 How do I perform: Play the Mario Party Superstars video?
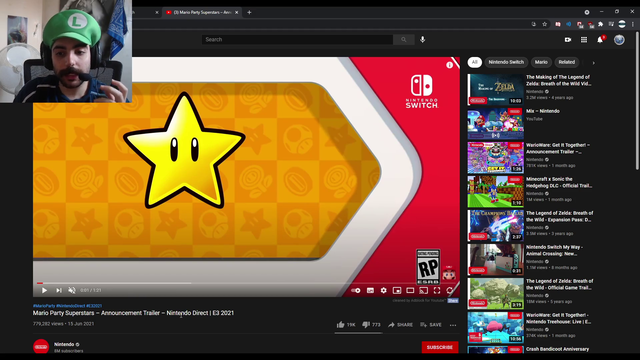point(44,290)
